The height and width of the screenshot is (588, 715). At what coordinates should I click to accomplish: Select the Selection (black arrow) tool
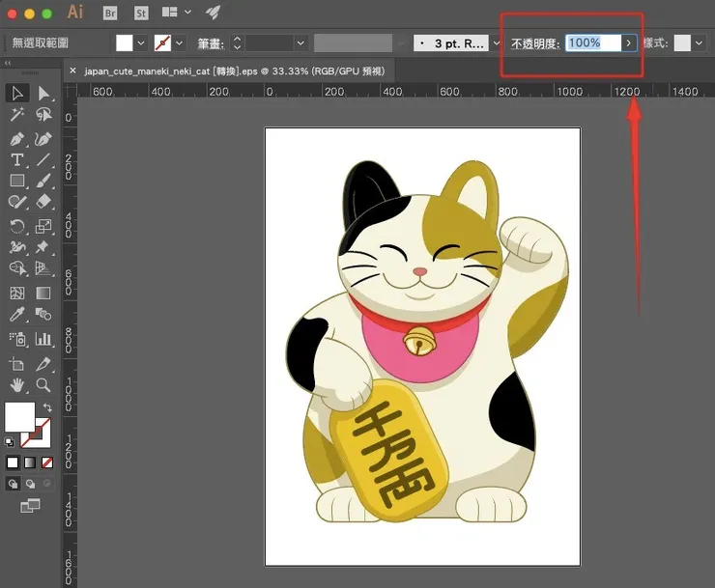pos(17,93)
